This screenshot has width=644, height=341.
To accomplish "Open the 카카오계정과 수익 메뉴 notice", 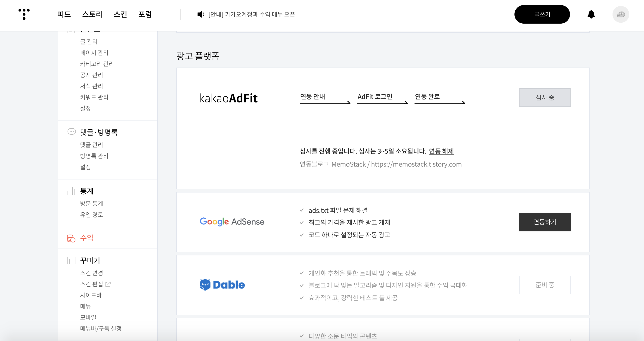I will (252, 14).
